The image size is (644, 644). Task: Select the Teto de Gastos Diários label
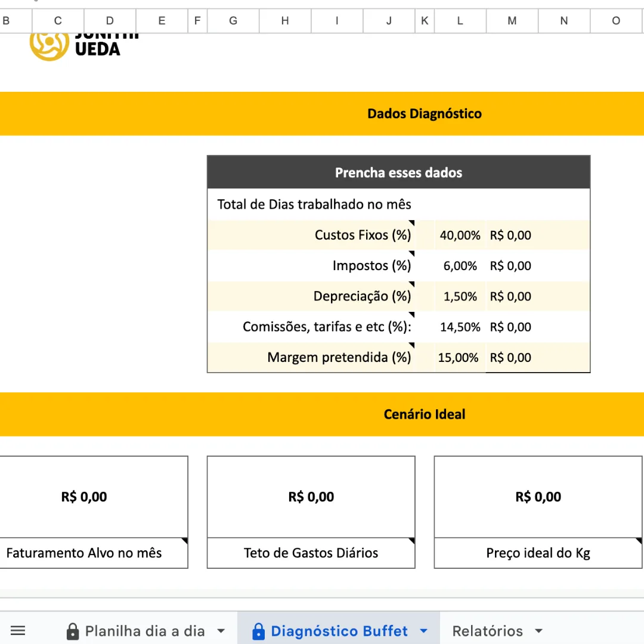click(311, 553)
